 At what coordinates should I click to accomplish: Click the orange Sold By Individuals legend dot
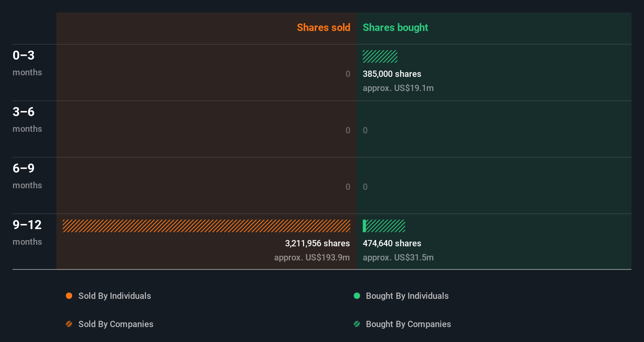[x=69, y=296]
